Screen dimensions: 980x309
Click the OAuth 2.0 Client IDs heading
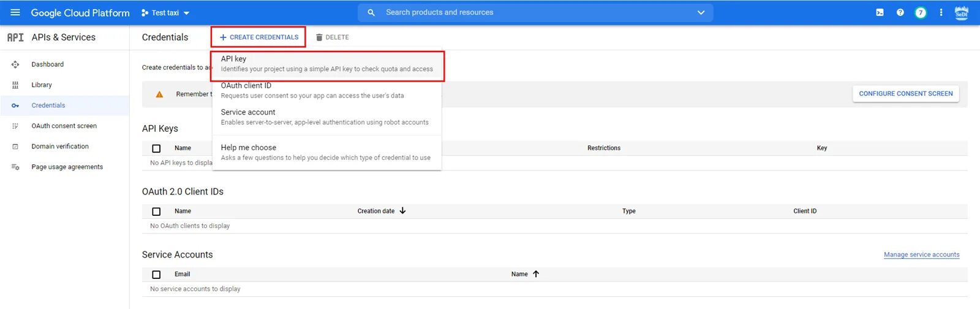tap(183, 192)
